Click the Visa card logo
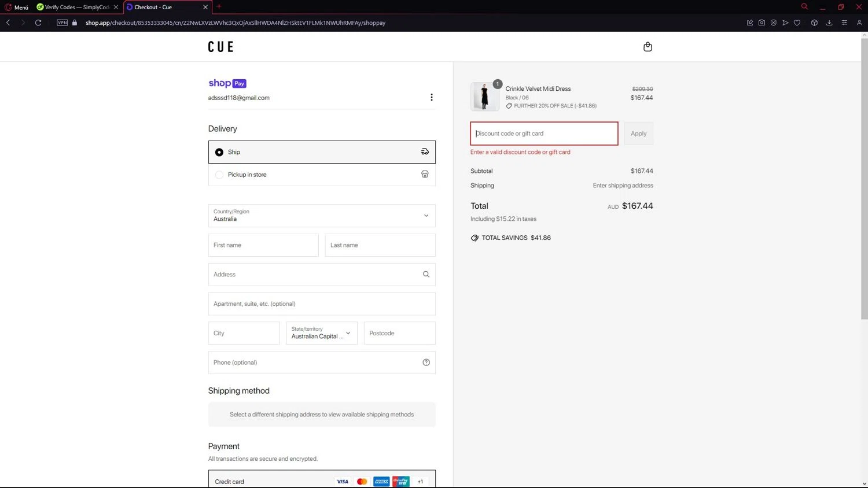This screenshot has width=868, height=488. pos(343,482)
